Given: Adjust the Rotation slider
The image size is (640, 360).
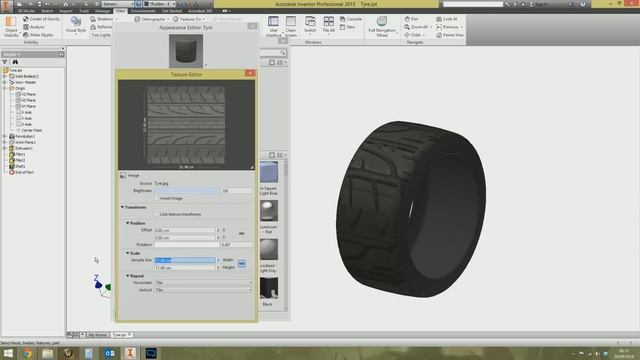Looking at the screenshot, I should coord(187,245).
